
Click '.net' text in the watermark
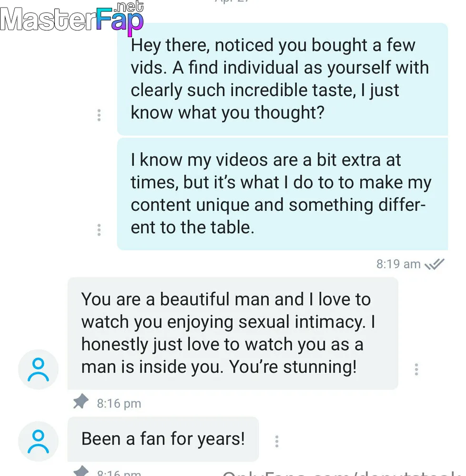(x=130, y=7)
